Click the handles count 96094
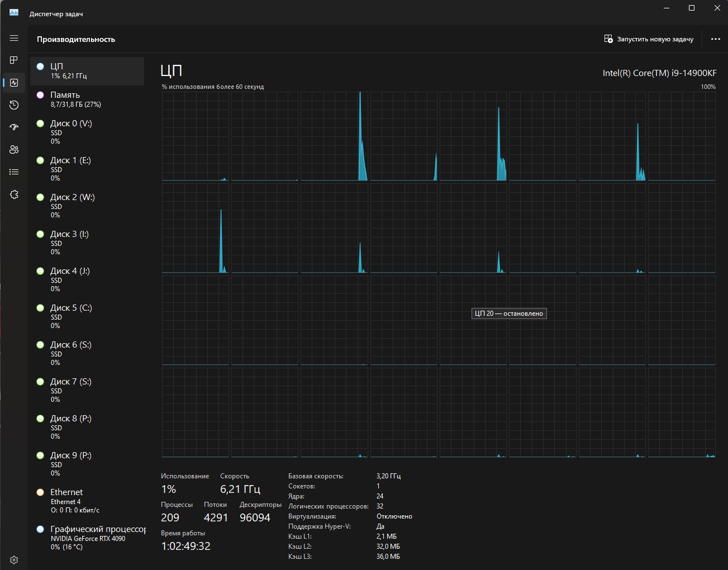This screenshot has width=728, height=570. click(255, 517)
